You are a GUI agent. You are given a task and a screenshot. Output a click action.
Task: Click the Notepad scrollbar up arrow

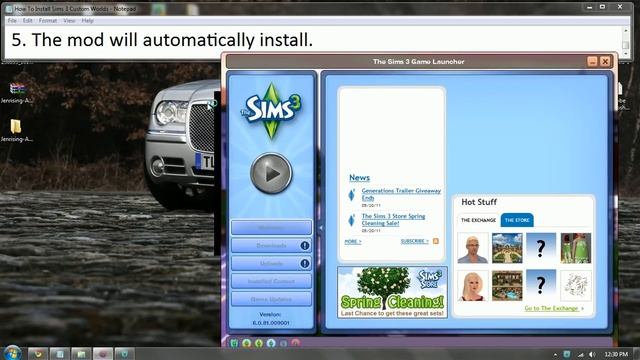click(625, 31)
